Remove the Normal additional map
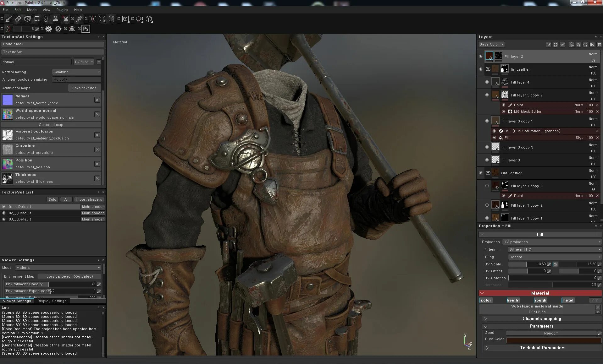Viewport: 603px width, 364px height. (97, 100)
